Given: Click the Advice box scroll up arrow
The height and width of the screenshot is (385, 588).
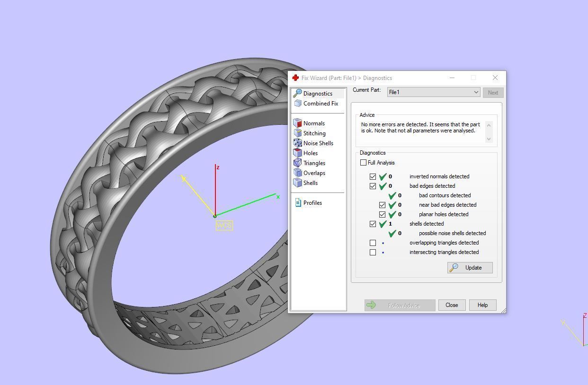Looking at the screenshot, I should (489, 125).
